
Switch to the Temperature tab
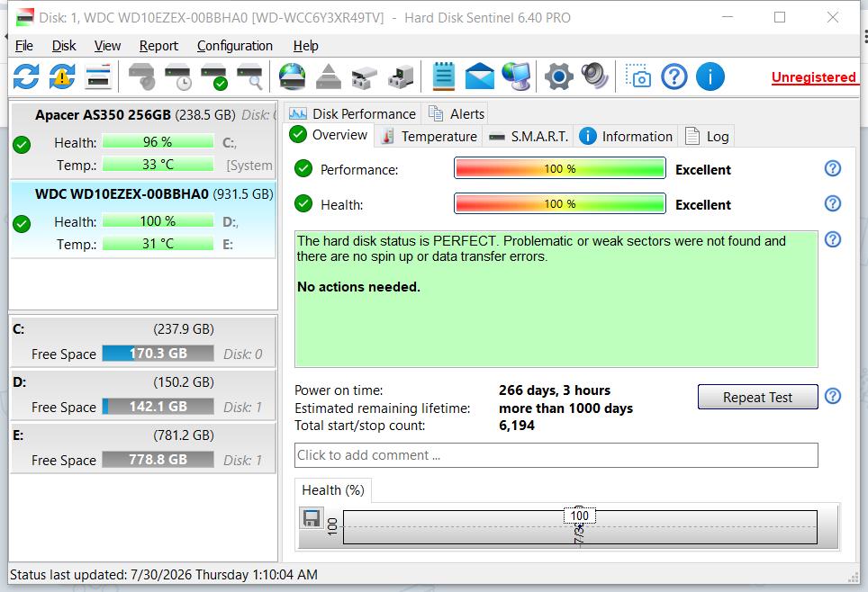(x=429, y=136)
